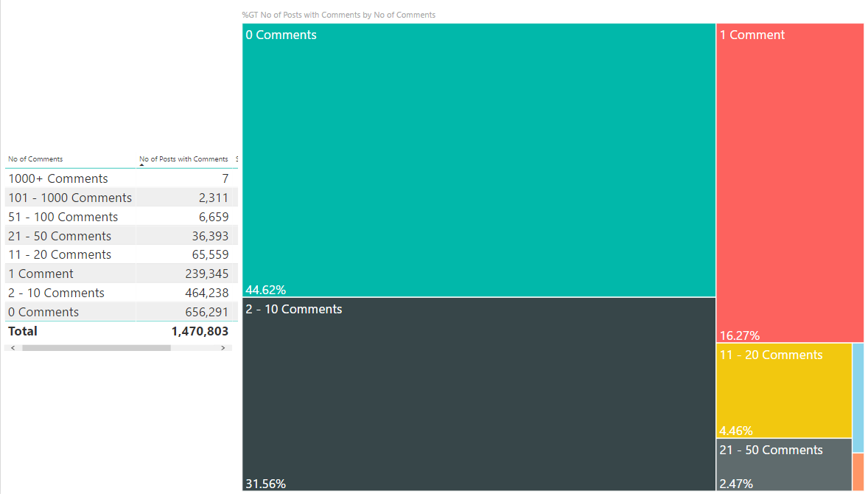Sort by No of Posts with Comments header
Image resolution: width=868 pixels, height=494 pixels.
[183, 159]
